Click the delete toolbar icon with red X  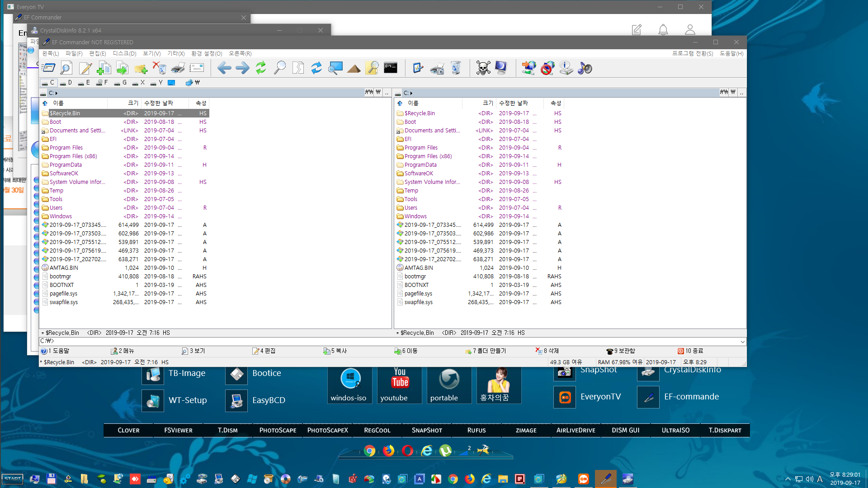pyautogui.click(x=159, y=68)
